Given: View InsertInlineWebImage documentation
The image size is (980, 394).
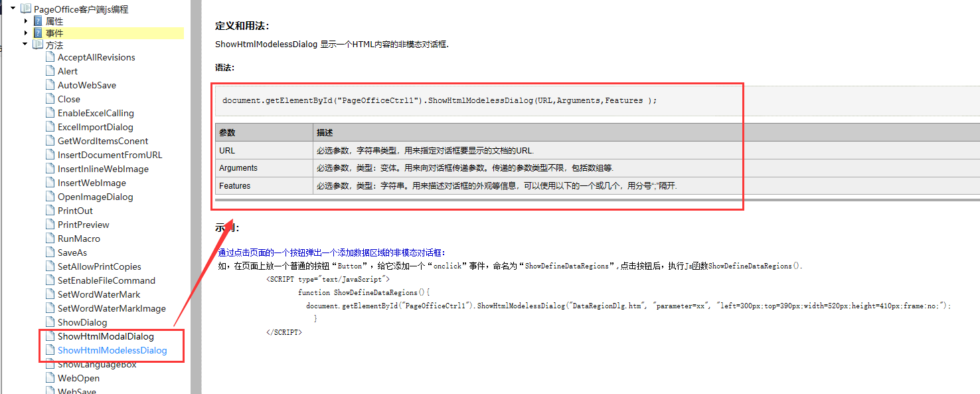Looking at the screenshot, I should [103, 169].
